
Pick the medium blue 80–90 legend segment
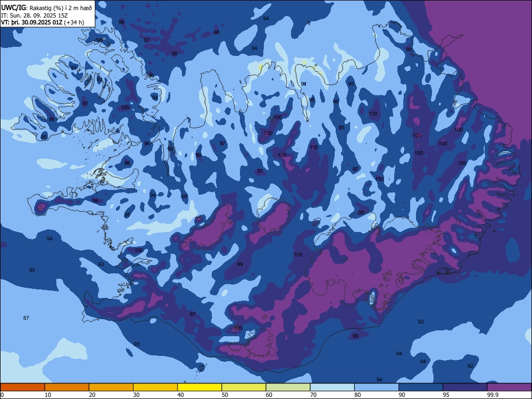coord(376,387)
